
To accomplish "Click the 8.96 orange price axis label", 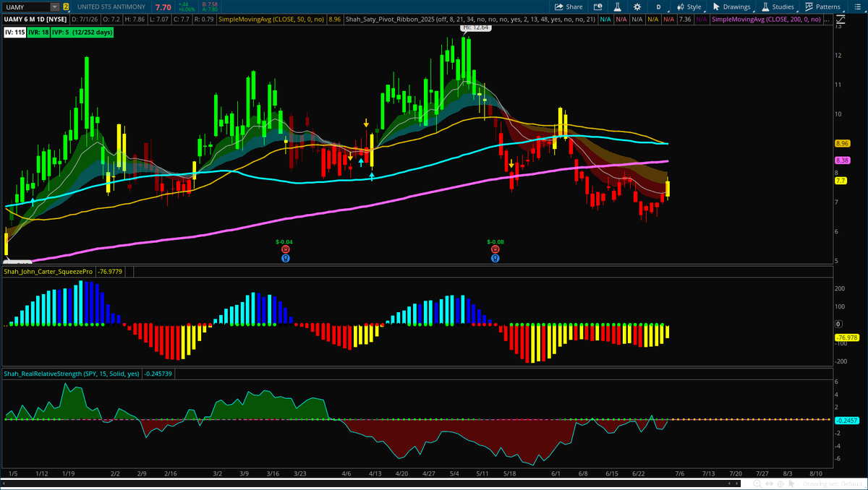I will pos(841,144).
